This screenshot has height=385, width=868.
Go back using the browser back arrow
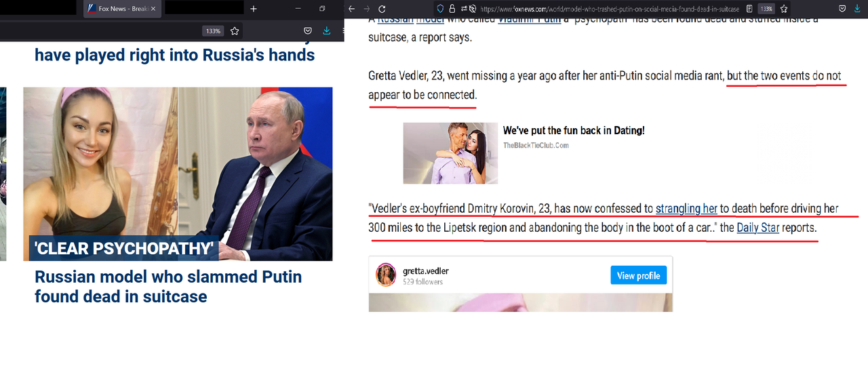(x=351, y=9)
